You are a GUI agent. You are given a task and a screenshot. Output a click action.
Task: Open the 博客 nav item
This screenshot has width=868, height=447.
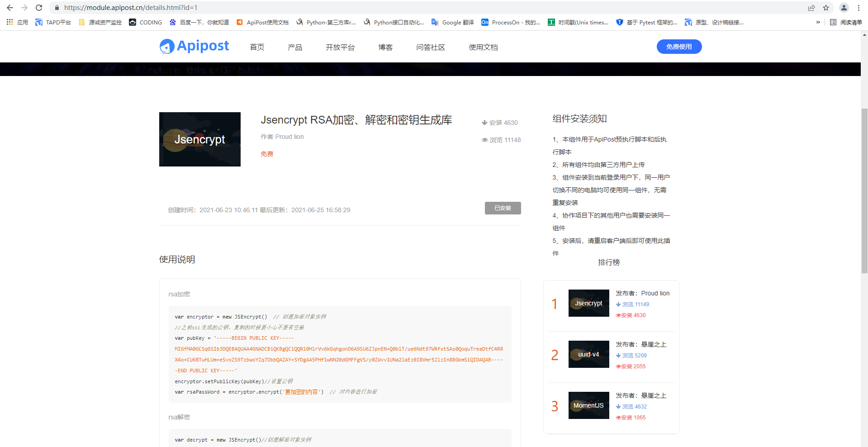385,47
